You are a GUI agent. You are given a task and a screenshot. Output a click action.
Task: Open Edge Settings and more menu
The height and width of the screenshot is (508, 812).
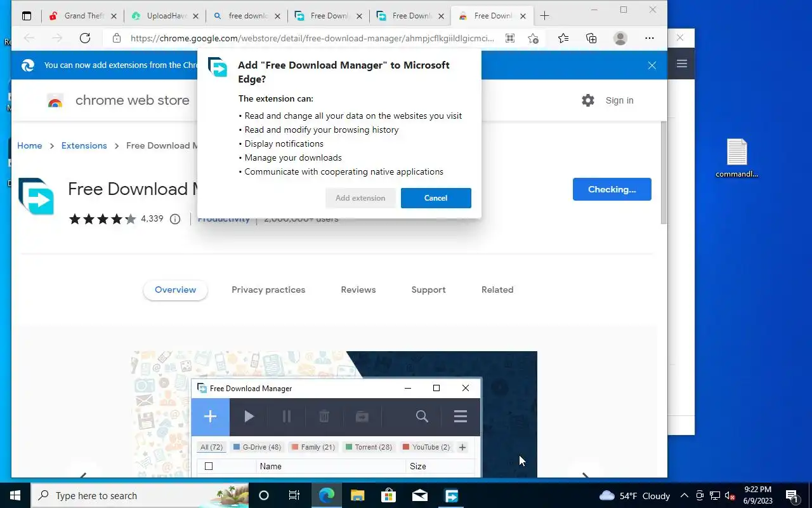[649, 38]
